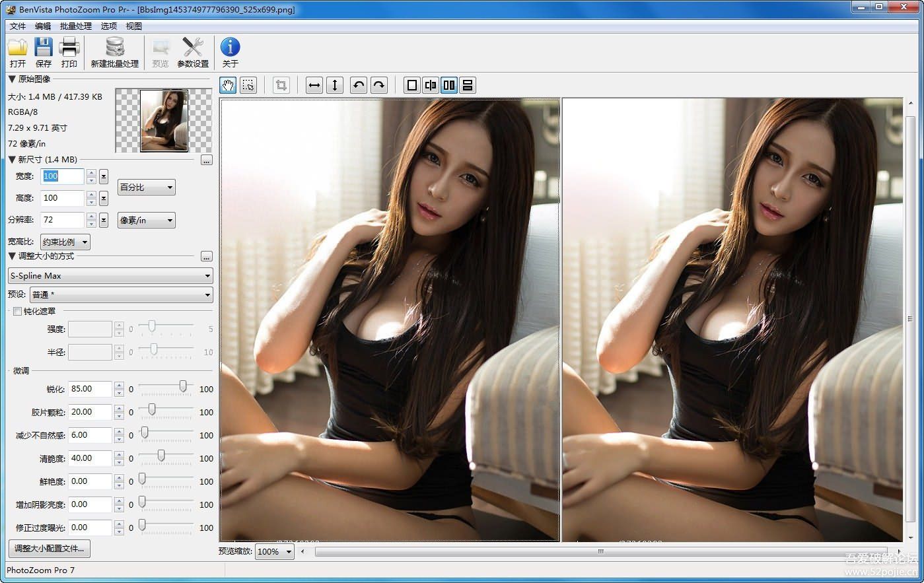924x583 pixels.
Task: Open the 新尺寸 options ellipsis button
Action: pos(207,160)
